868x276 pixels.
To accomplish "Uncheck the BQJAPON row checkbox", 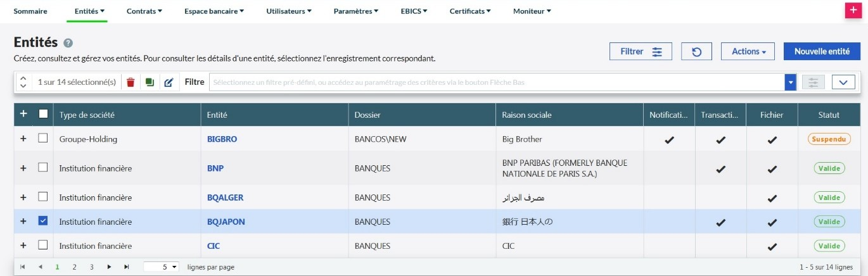I will [43, 222].
